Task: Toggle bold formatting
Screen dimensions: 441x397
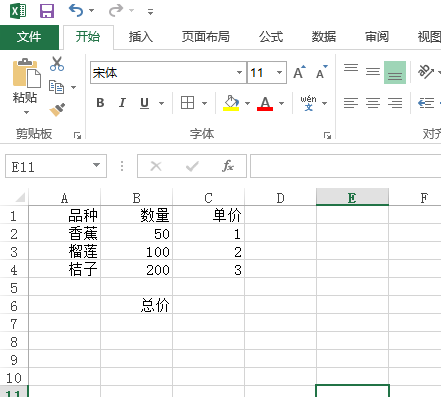Action: (100, 103)
